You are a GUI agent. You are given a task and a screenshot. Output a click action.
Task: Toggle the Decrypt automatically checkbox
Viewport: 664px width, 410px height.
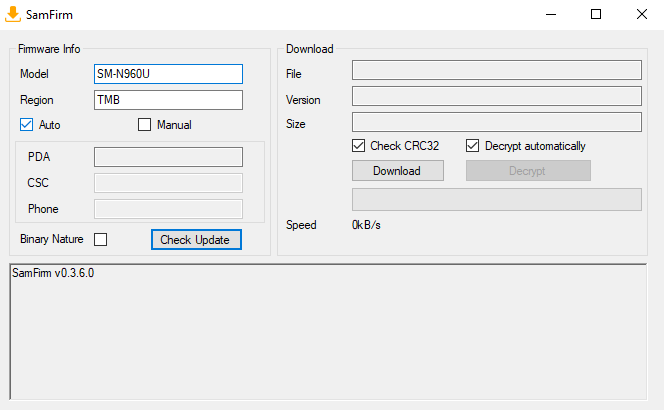click(472, 146)
